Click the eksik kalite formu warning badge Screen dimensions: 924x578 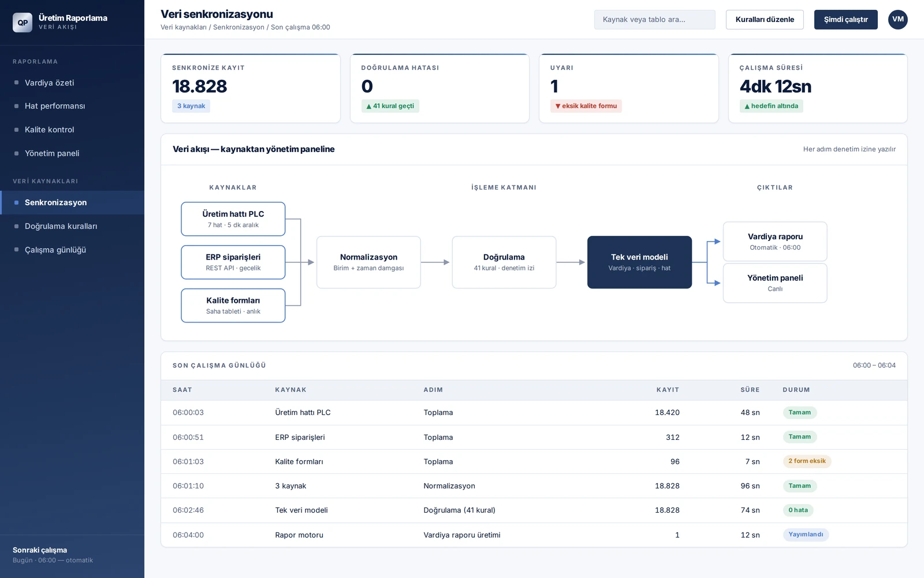point(586,106)
